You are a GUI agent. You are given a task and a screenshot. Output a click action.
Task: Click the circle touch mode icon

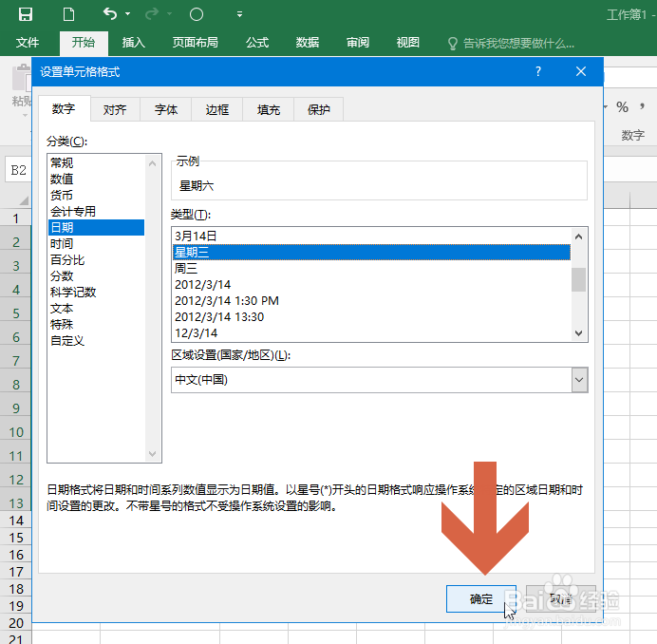click(197, 14)
